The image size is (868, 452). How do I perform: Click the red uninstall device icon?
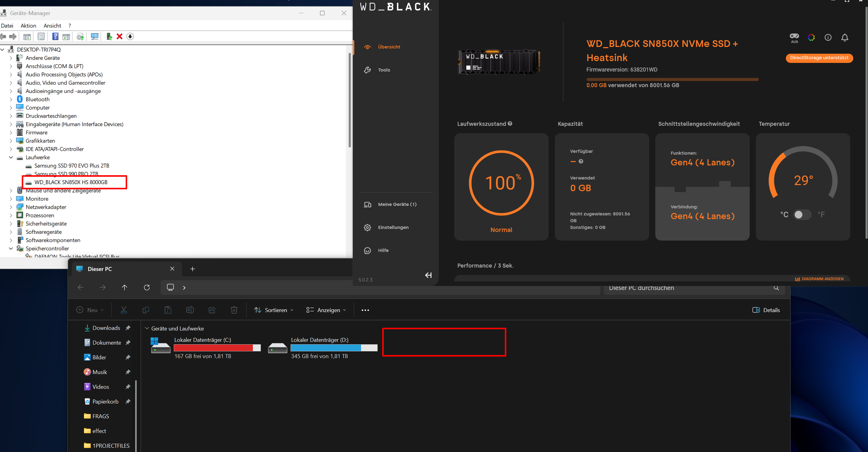coord(119,37)
